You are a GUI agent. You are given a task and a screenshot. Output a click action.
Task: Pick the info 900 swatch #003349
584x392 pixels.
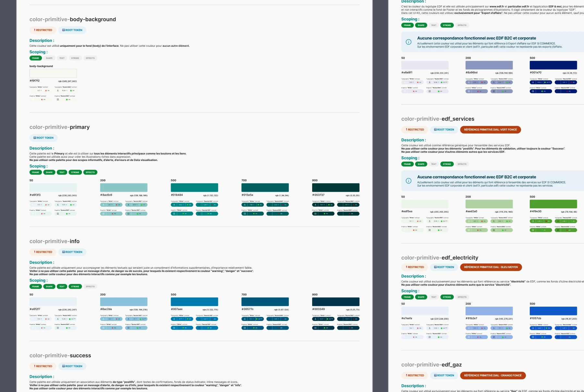pyautogui.click(x=336, y=302)
